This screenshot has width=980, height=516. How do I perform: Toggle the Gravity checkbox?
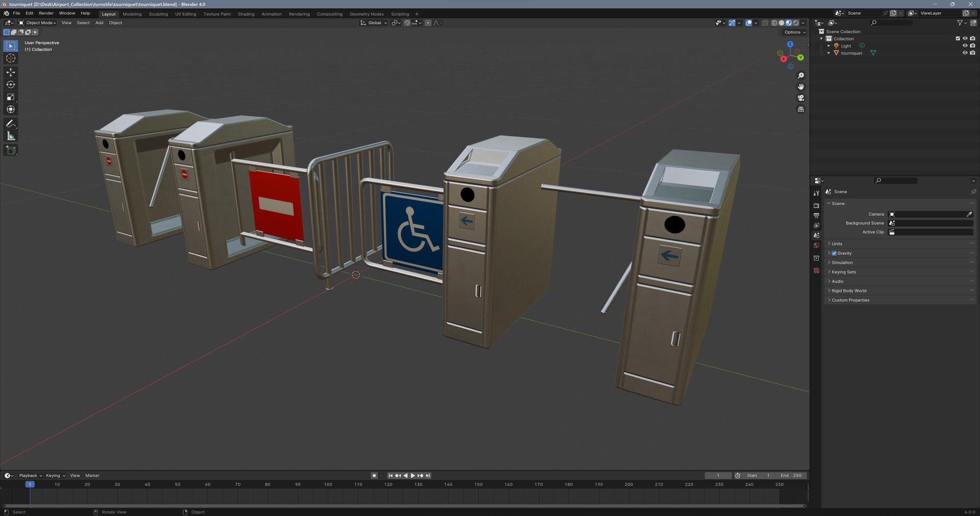[834, 253]
